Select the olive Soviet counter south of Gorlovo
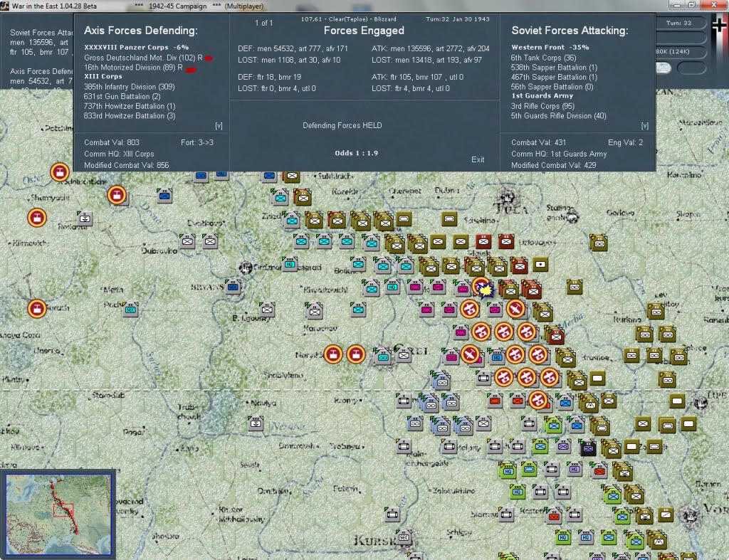 point(599,243)
